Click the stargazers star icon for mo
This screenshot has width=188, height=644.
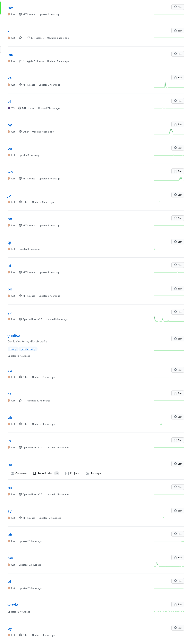click(x=20, y=61)
